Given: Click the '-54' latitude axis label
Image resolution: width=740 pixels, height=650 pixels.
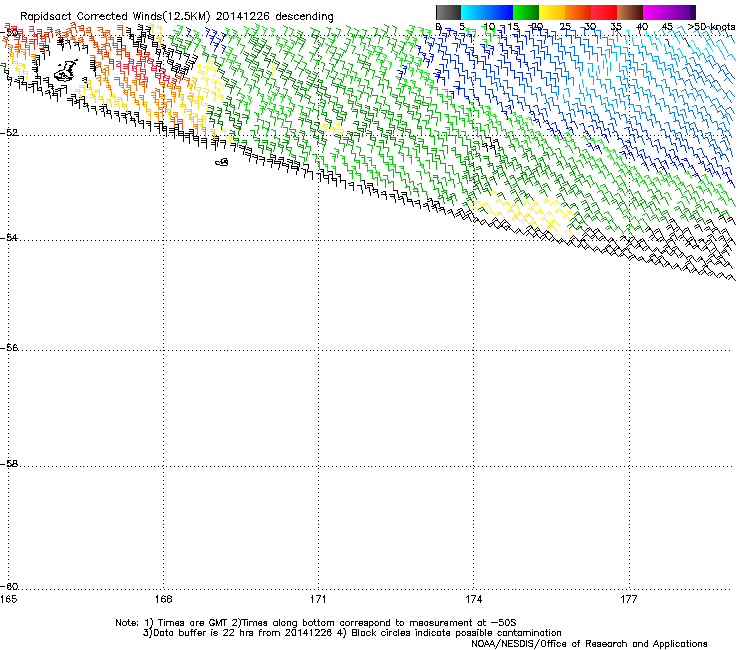Looking at the screenshot, I should [9, 237].
